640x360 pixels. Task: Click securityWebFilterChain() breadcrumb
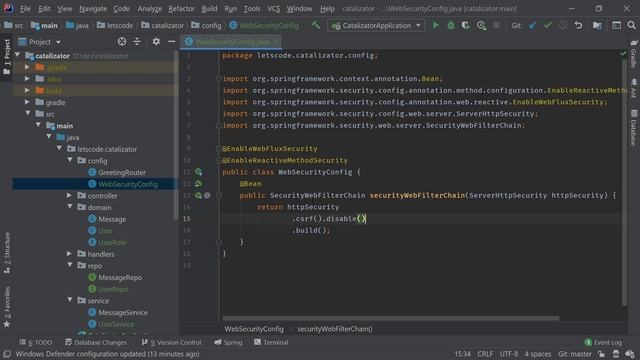coord(335,329)
